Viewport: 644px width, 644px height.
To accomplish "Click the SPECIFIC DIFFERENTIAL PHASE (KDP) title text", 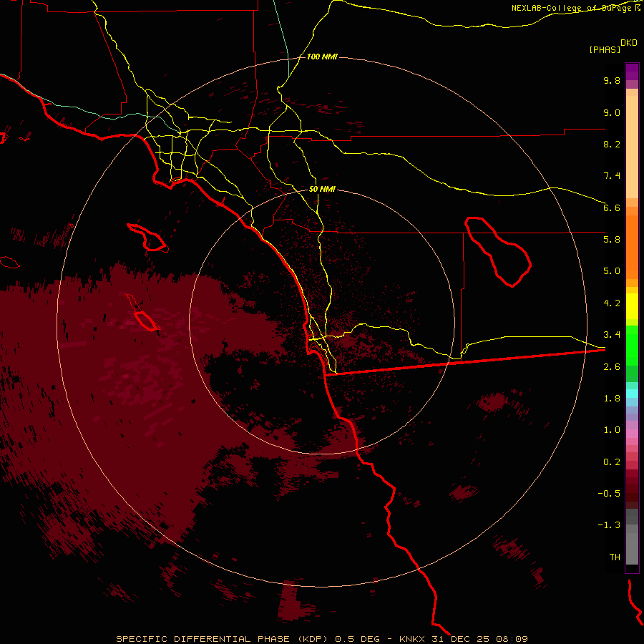I will coord(223,639).
